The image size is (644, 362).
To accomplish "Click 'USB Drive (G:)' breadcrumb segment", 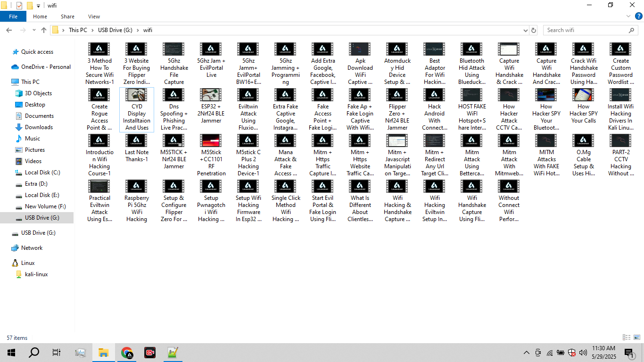I will click(115, 30).
